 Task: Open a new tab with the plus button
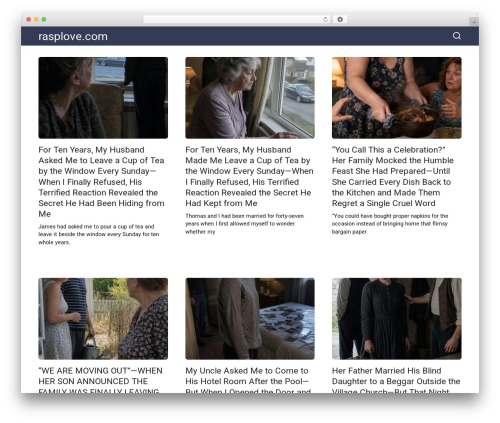click(474, 22)
